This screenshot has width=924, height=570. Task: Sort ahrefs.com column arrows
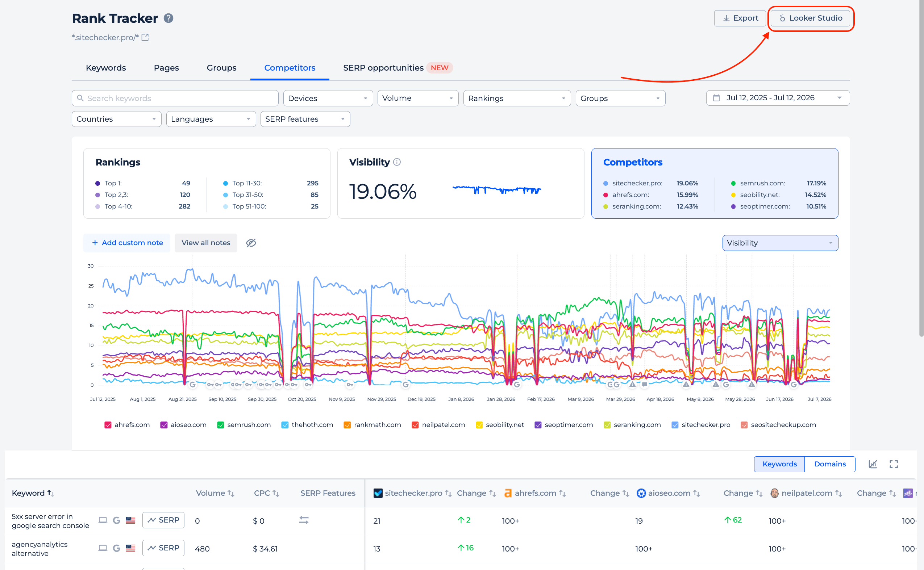click(x=562, y=493)
